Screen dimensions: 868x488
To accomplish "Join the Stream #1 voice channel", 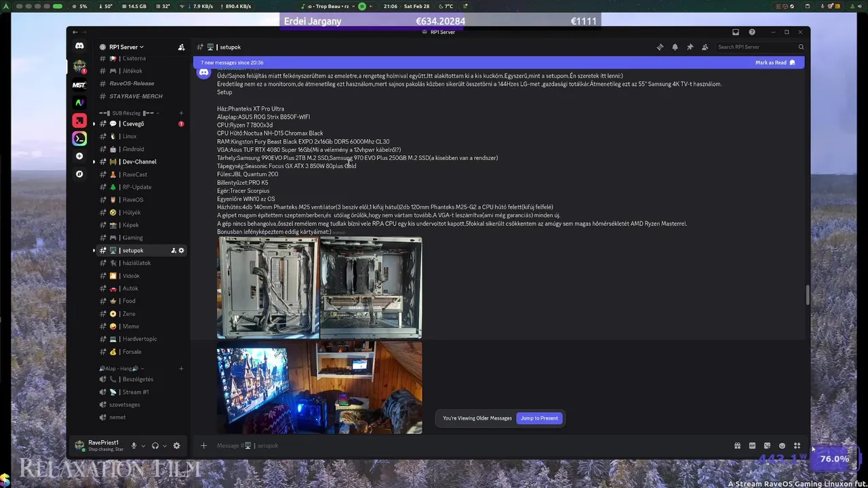I will point(141,392).
